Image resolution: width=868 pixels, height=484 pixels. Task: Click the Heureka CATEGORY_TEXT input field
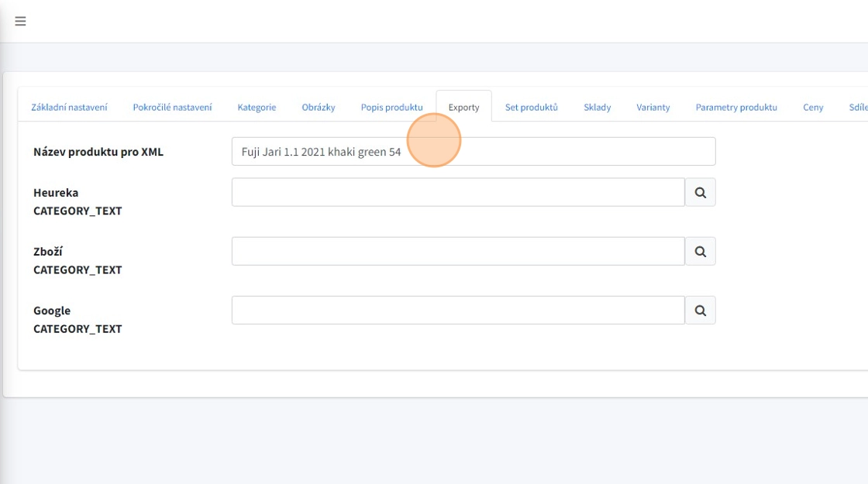457,193
